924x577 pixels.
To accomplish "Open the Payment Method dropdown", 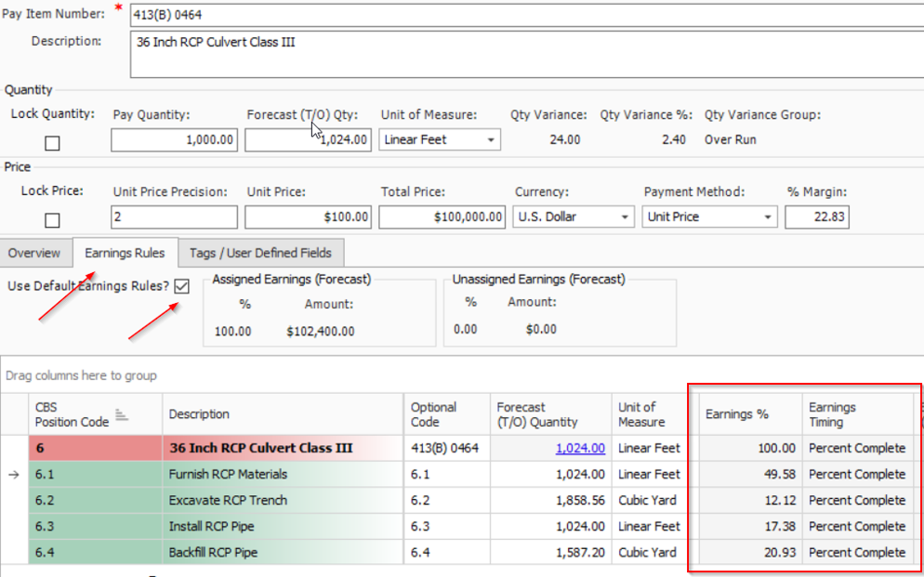I will coord(768,217).
